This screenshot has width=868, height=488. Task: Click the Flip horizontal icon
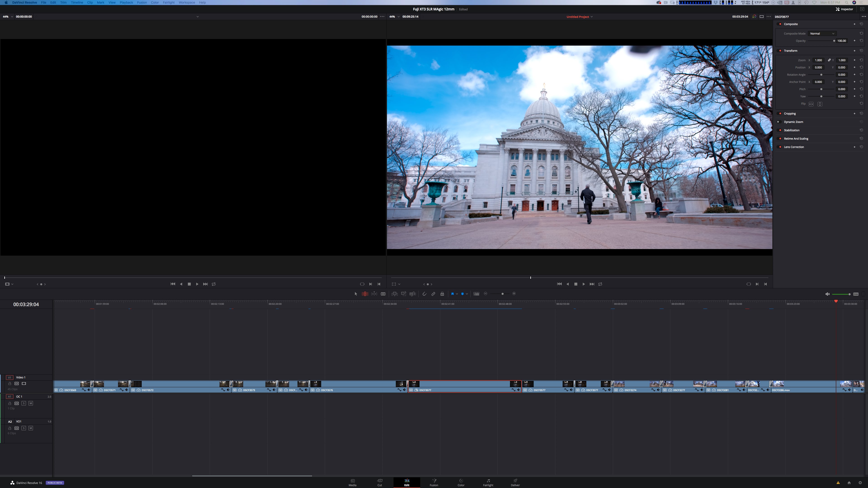tap(811, 104)
